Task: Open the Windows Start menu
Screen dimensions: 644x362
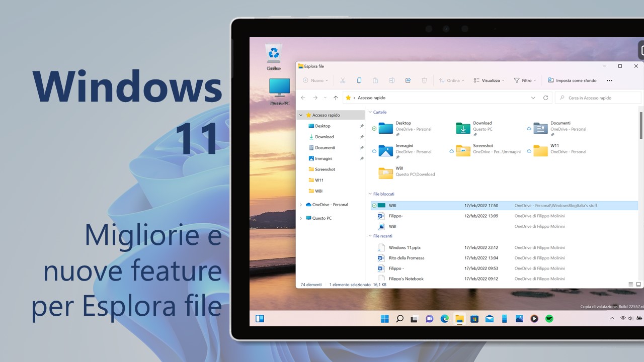Action: [x=385, y=318]
